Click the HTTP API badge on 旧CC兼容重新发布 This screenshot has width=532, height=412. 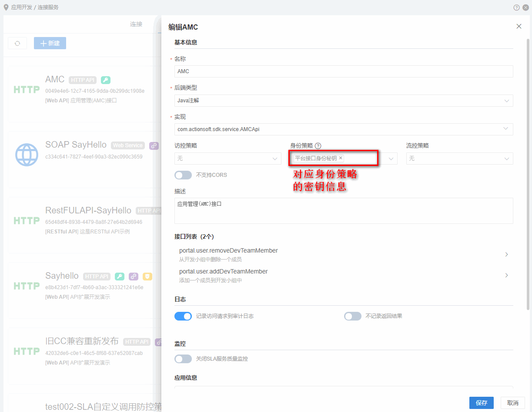(x=137, y=342)
